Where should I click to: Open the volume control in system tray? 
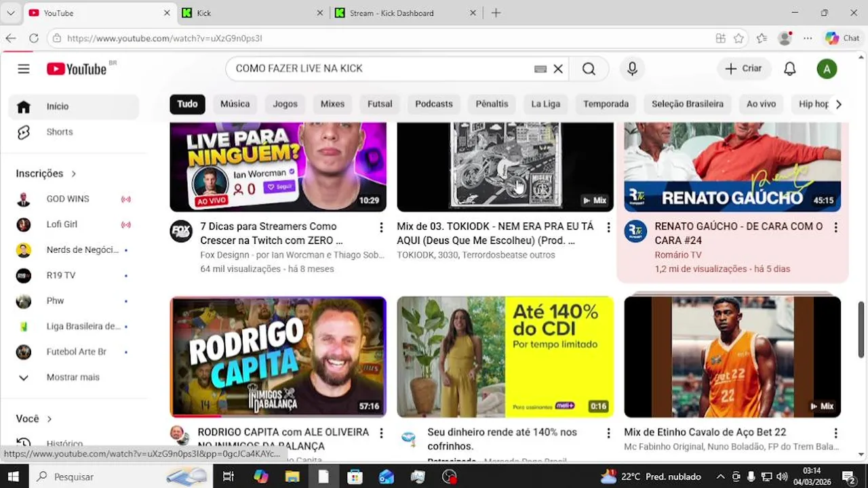point(782,476)
